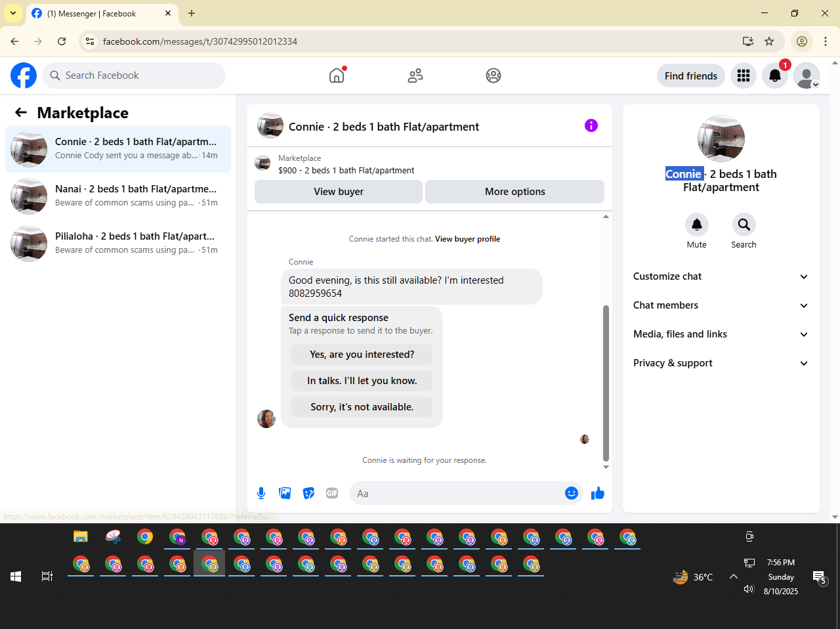Open the emoji picker in message box

tap(572, 493)
